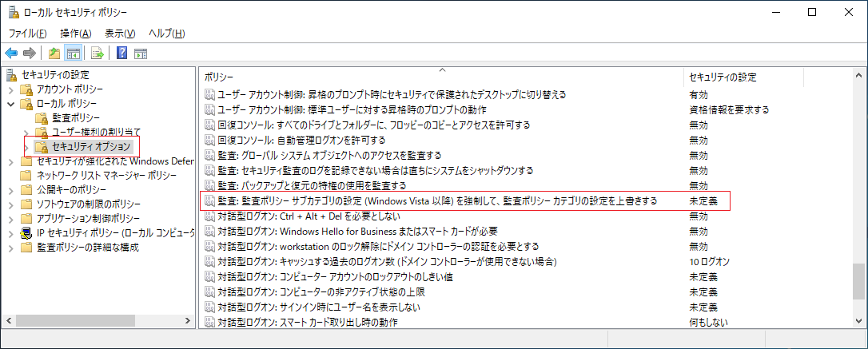Expand the IP セキュリティ ポリシー node

11,233
